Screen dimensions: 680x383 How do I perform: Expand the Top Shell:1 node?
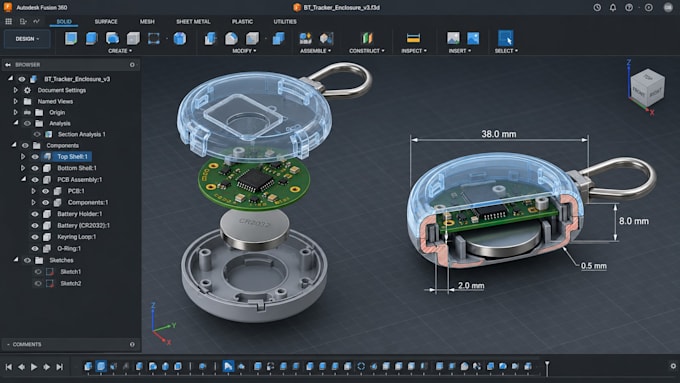coord(23,157)
